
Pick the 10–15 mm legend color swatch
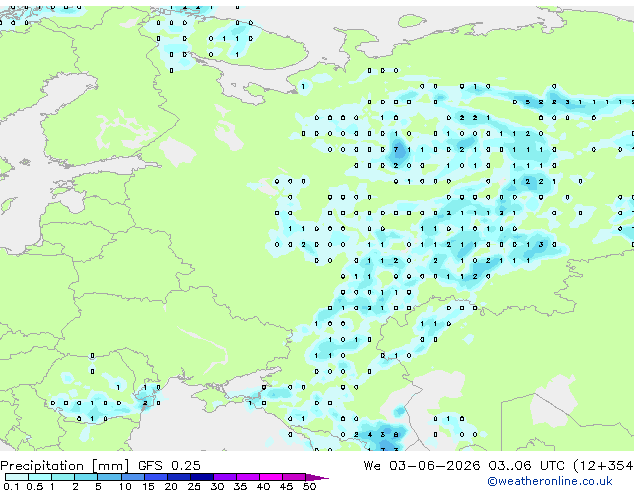132,477
